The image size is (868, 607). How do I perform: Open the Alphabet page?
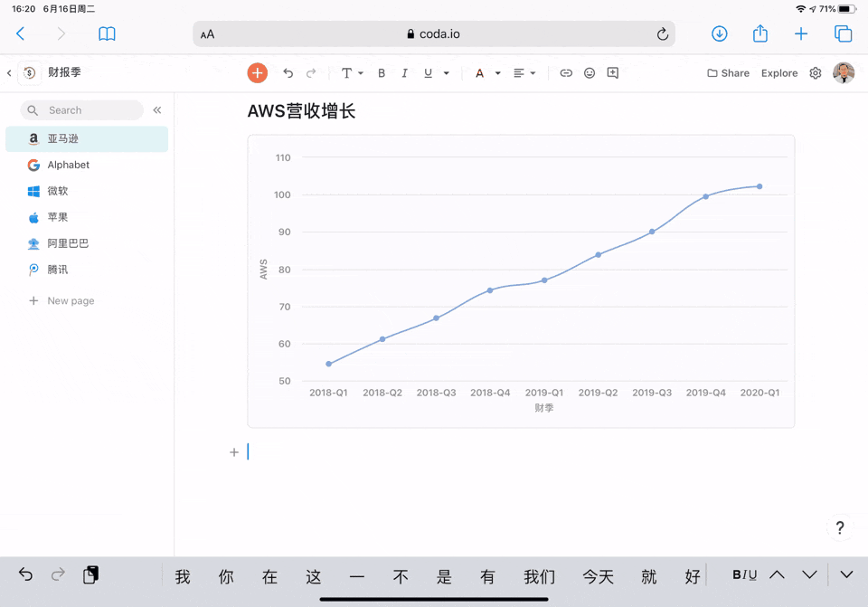pyautogui.click(x=87, y=165)
